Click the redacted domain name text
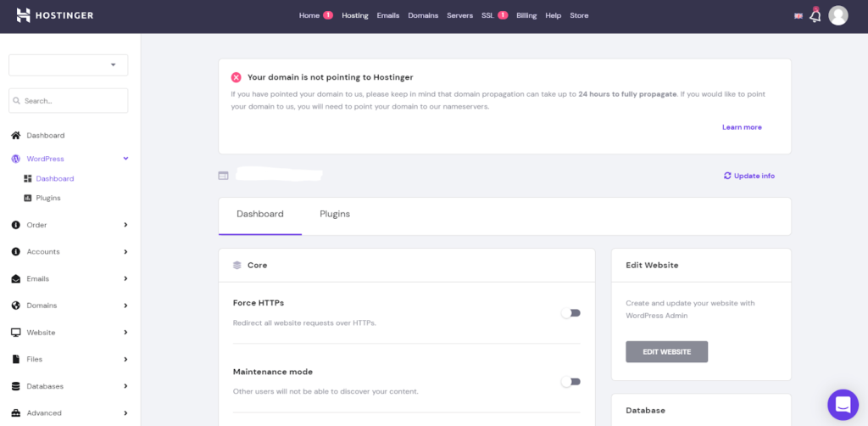This screenshot has width=868, height=426. (x=278, y=175)
